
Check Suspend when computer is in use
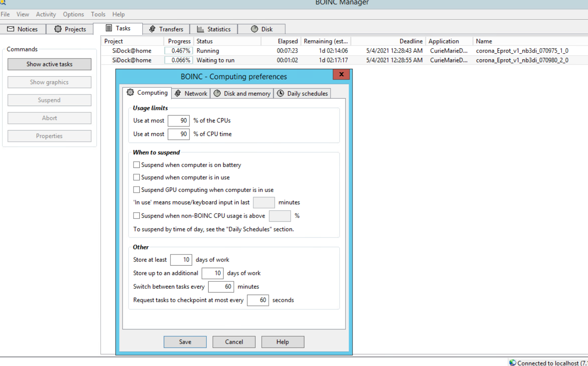click(136, 177)
